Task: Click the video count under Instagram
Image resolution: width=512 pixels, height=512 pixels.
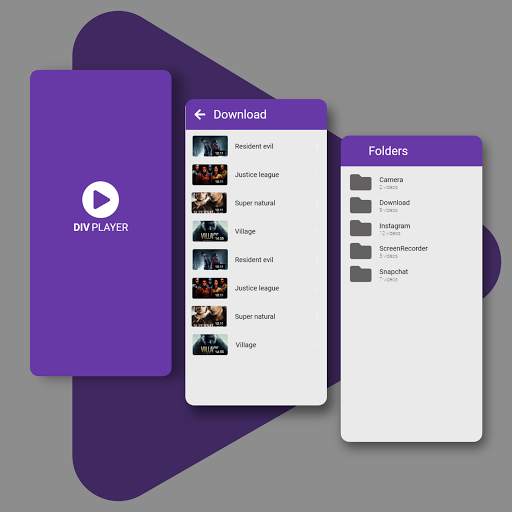Action: 390,233
